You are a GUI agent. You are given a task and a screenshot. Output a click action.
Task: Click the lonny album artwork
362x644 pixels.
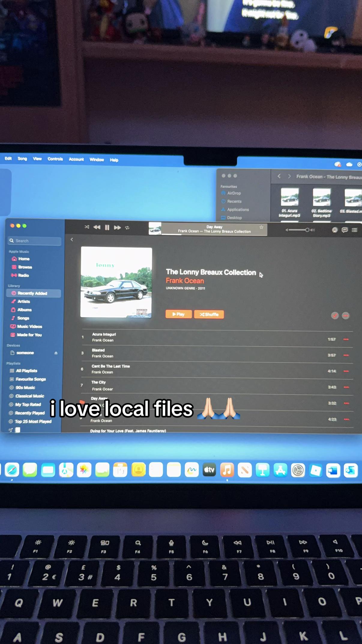(116, 282)
